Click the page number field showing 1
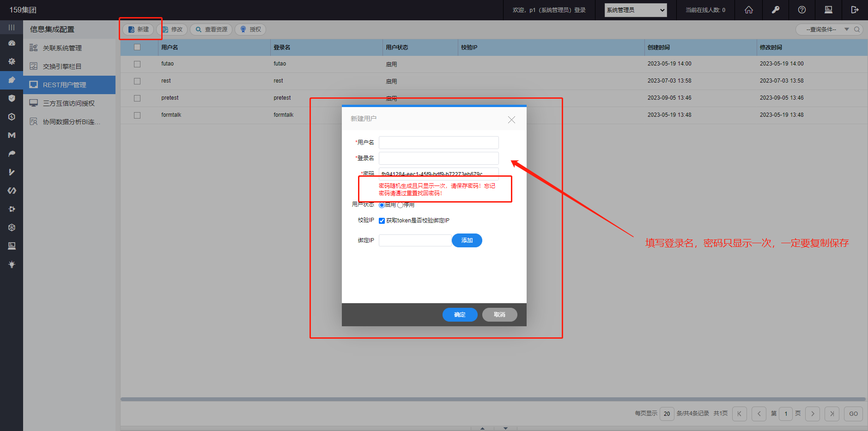Viewport: 868px width, 431px height. coord(786,414)
